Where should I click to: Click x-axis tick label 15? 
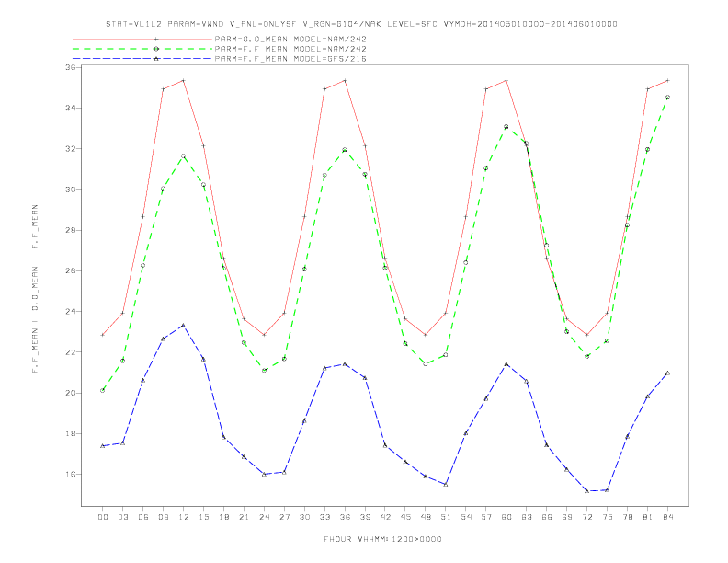click(203, 517)
